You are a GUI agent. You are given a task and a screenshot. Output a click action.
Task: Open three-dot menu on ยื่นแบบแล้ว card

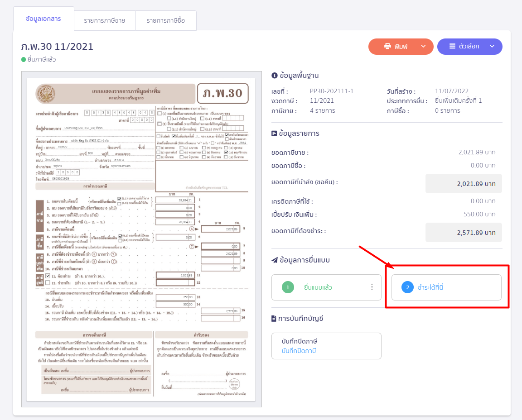(x=372, y=287)
